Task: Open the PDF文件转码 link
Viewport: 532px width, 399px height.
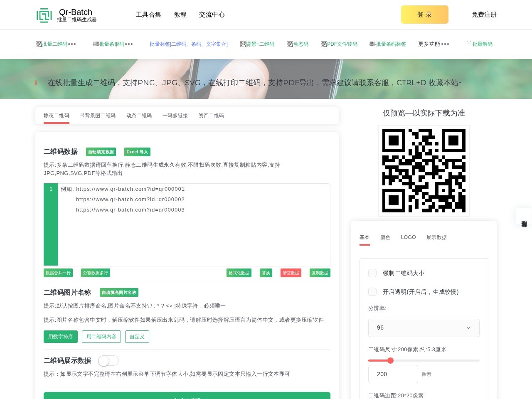Action: [342, 44]
